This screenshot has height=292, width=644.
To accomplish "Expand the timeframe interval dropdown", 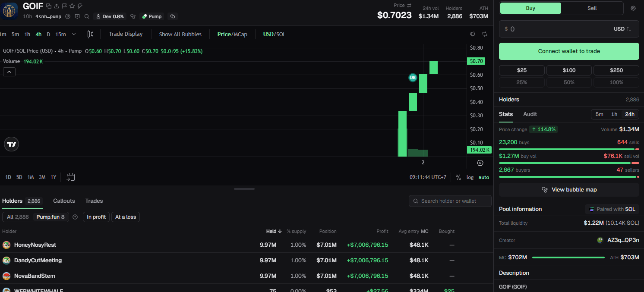I will [74, 34].
